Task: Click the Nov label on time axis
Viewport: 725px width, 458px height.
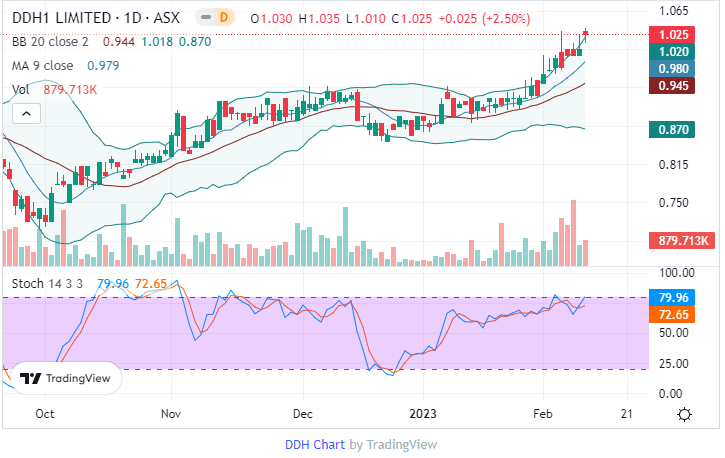Action: coord(170,412)
